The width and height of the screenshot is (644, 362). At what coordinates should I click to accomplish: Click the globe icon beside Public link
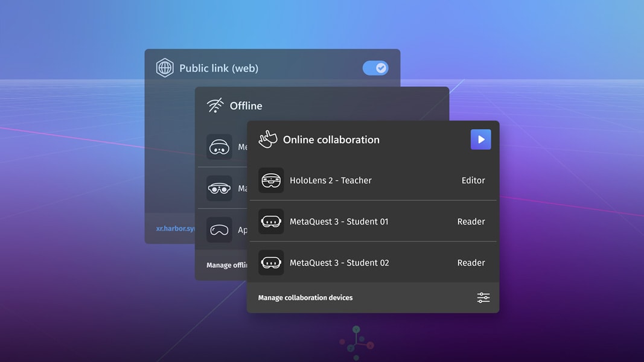pyautogui.click(x=165, y=68)
